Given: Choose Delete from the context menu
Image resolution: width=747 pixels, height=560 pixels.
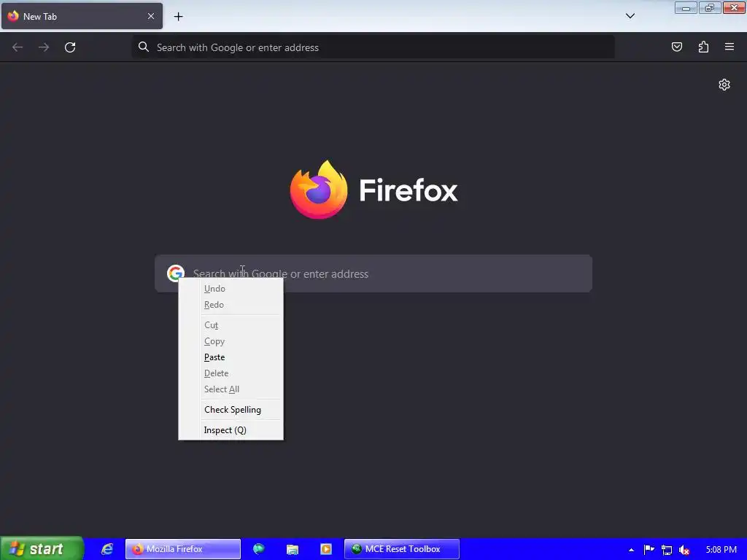Looking at the screenshot, I should (x=231, y=373).
